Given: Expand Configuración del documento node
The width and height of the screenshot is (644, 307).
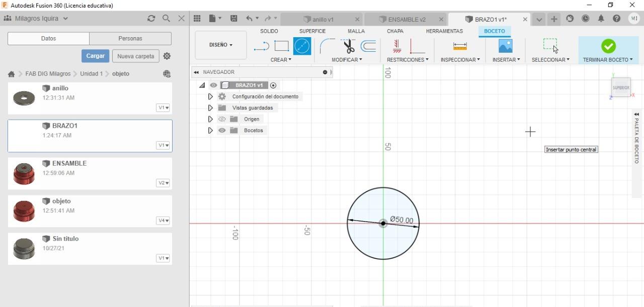Looking at the screenshot, I should [210, 96].
